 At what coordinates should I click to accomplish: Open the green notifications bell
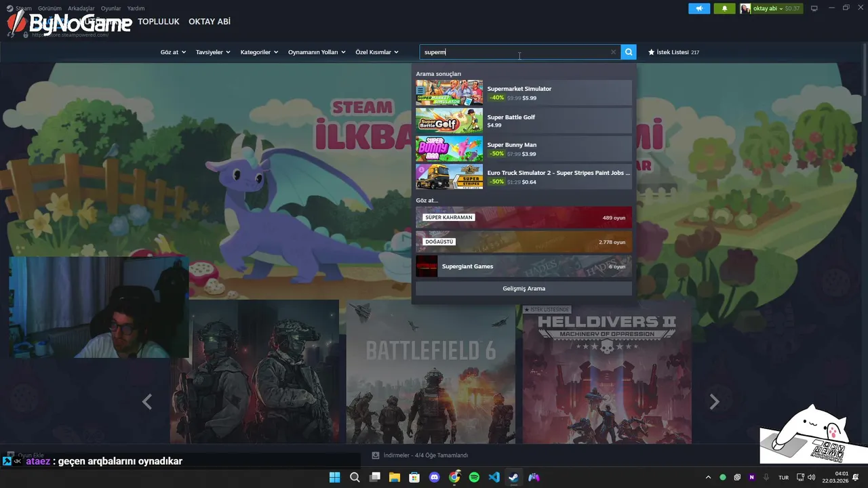pos(724,8)
